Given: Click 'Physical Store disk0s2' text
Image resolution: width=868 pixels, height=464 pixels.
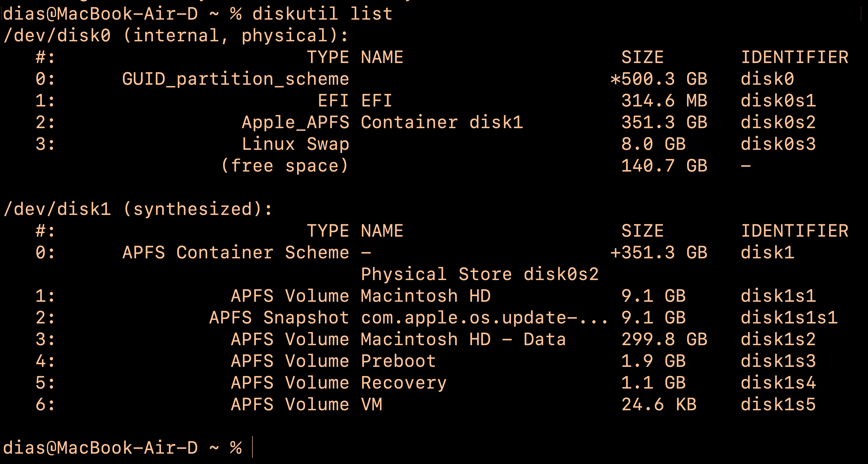Looking at the screenshot, I should pyautogui.click(x=479, y=274).
